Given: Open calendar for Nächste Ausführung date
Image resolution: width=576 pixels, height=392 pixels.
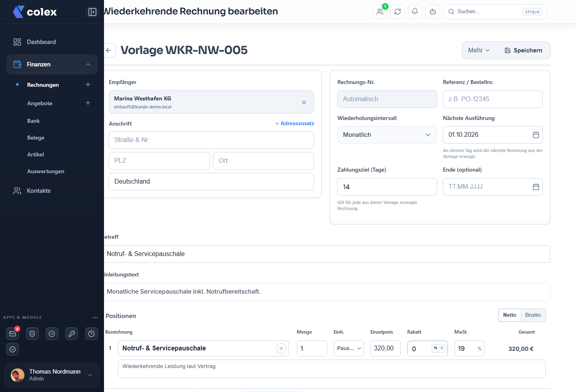Looking at the screenshot, I should (536, 135).
